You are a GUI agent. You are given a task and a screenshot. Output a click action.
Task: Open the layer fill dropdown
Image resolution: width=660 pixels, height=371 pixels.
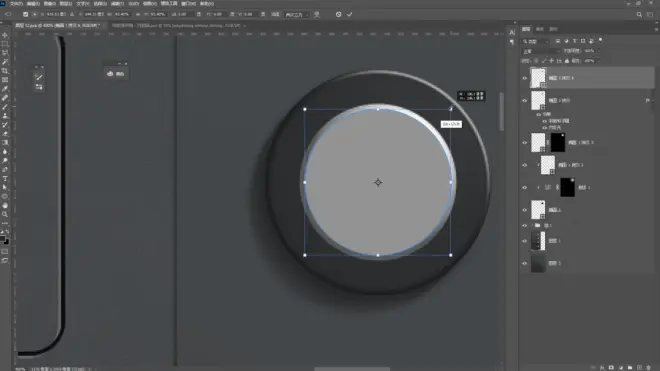(598, 61)
